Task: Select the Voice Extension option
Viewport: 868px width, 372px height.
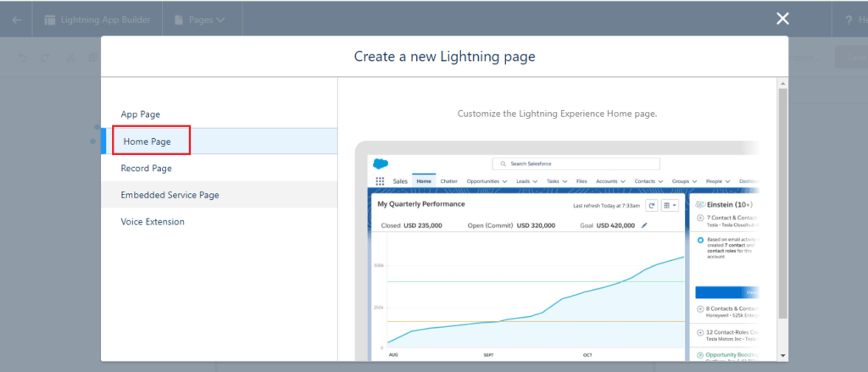Action: pyautogui.click(x=153, y=222)
